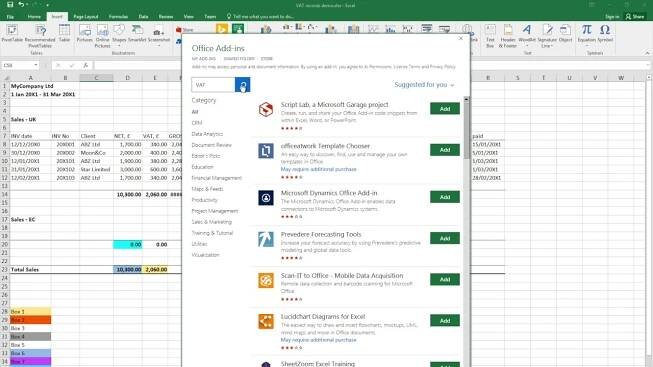Insert a Table from the ribbon
This screenshot has width=653, height=367.
click(x=64, y=33)
